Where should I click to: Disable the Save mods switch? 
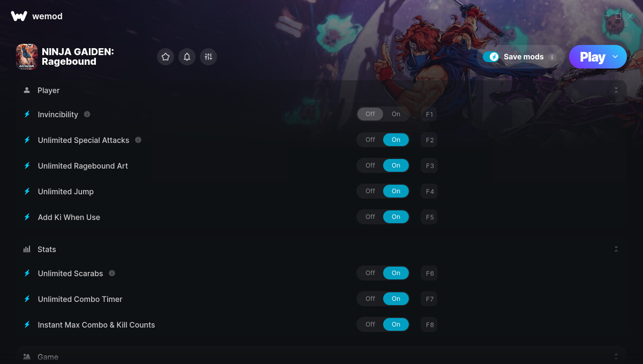click(x=491, y=57)
